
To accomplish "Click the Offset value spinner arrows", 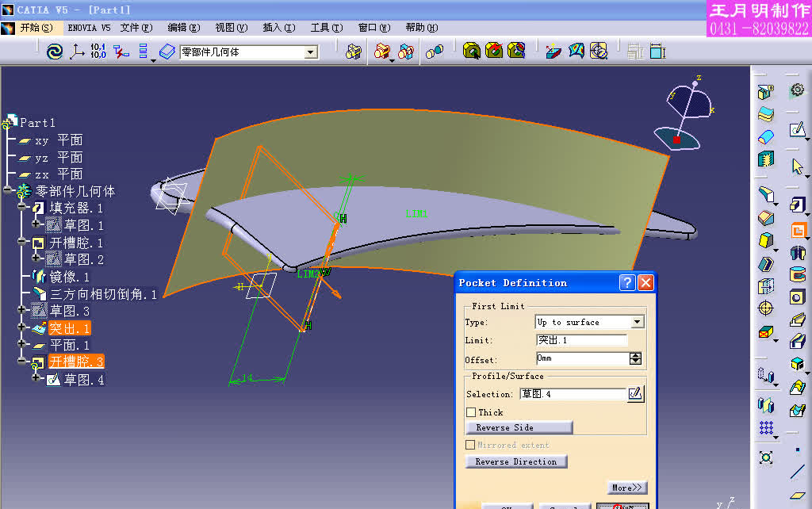I will [x=635, y=358].
